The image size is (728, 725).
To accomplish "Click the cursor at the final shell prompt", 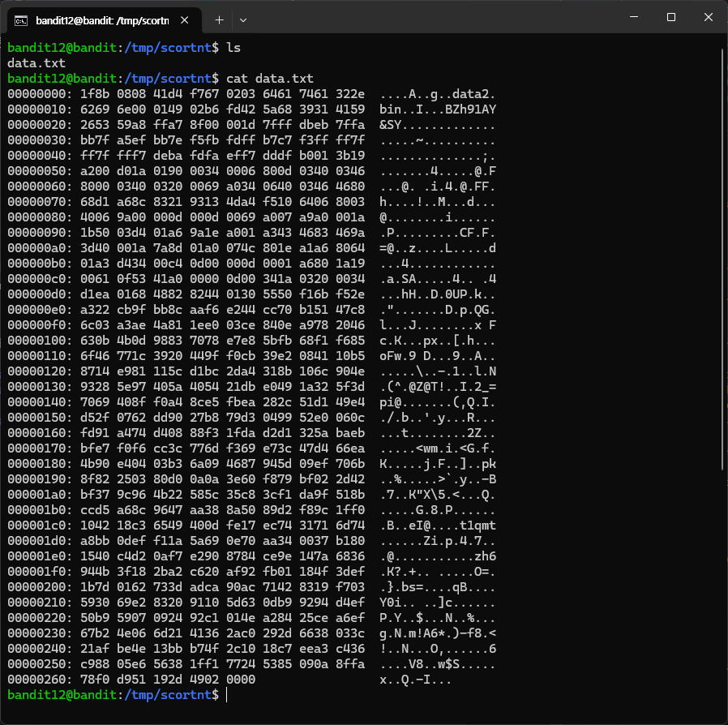I will coord(226,695).
